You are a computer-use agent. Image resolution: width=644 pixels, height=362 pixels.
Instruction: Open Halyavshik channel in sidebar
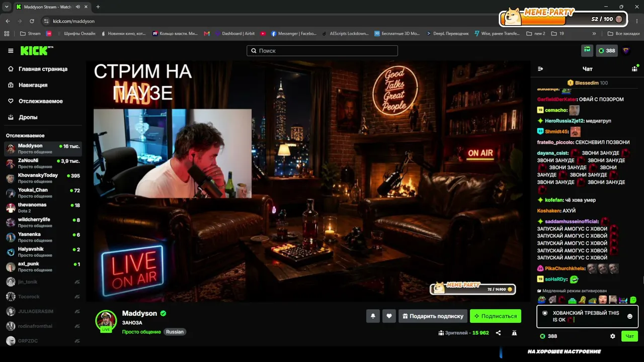click(x=43, y=252)
